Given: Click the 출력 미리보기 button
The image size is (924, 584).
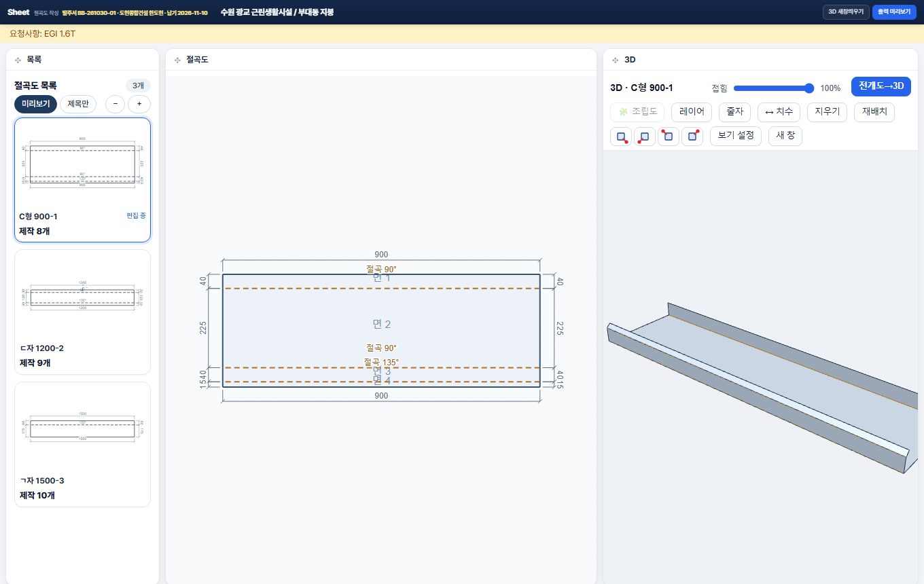Looking at the screenshot, I should pos(895,12).
